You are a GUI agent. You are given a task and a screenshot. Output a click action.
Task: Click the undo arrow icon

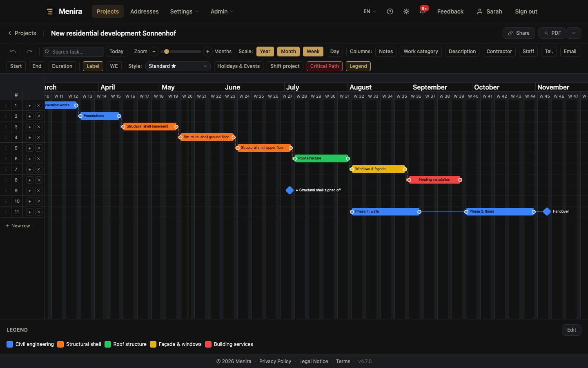click(13, 52)
